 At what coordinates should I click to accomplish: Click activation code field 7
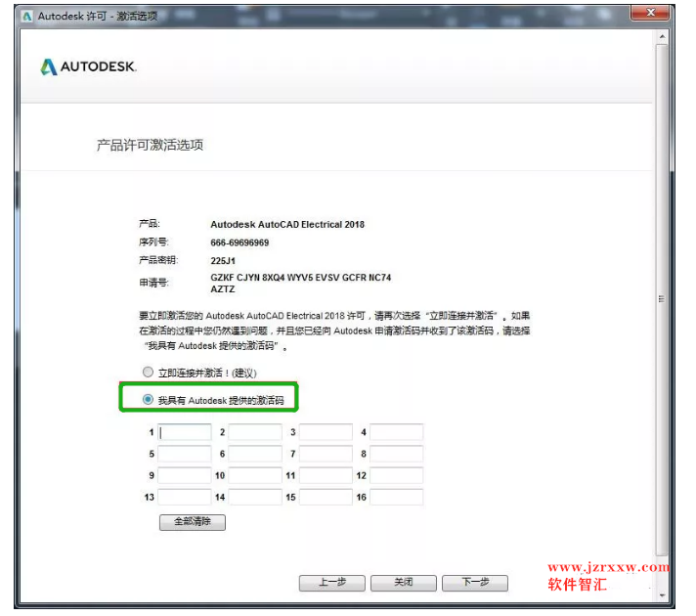(x=326, y=454)
